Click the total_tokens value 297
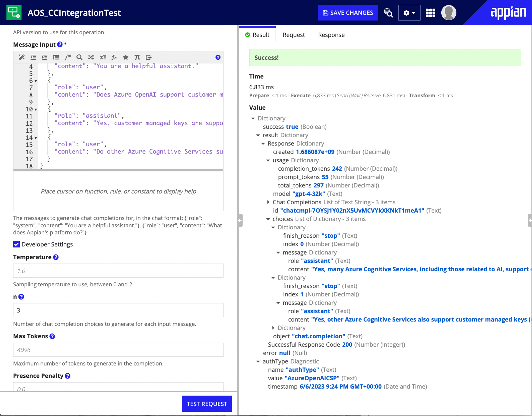The width and height of the screenshot is (532, 416). (x=319, y=185)
